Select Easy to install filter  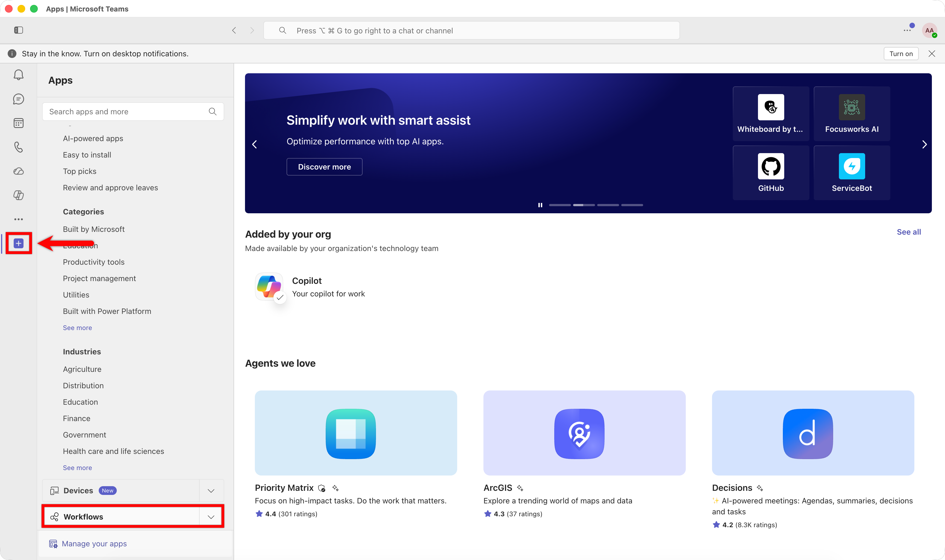87,155
